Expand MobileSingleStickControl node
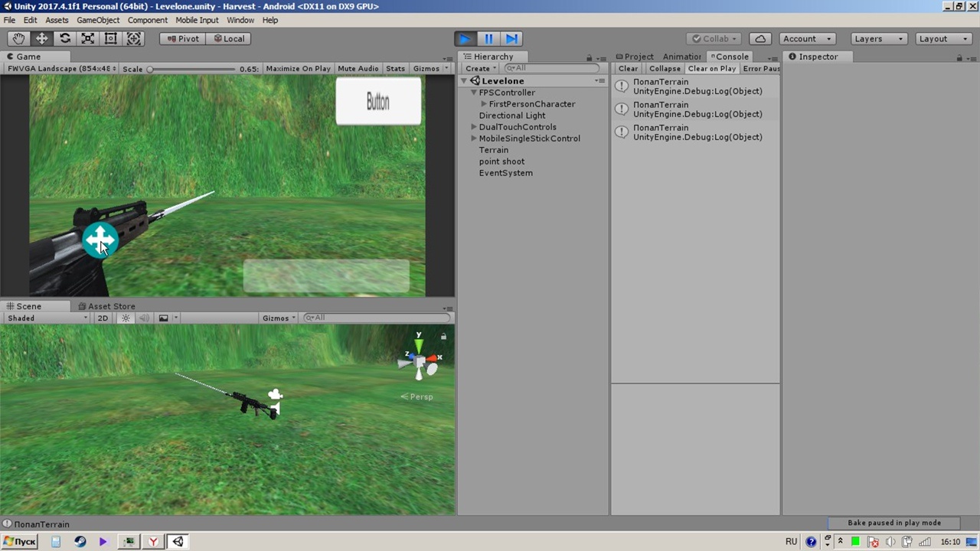Screen dimensions: 980x551 pos(474,139)
